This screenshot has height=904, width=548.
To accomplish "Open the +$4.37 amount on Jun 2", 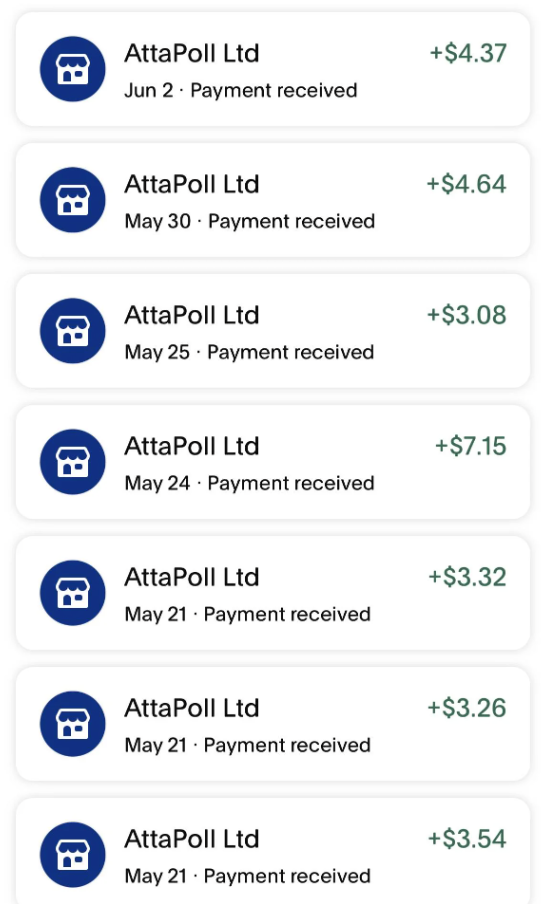I will [468, 53].
